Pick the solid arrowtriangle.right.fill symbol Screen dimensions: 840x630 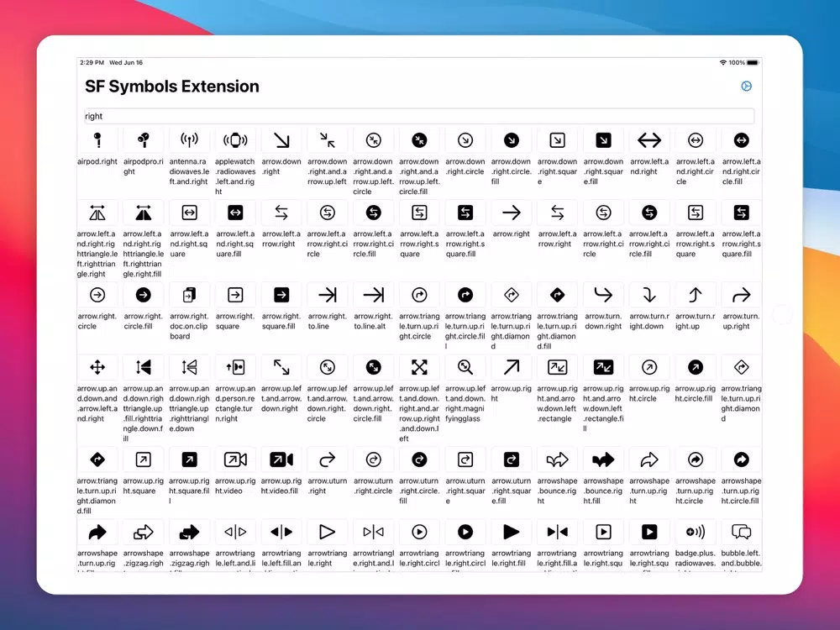click(511, 532)
